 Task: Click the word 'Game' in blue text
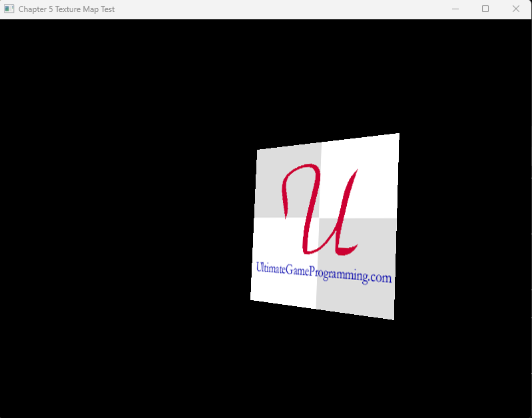pyautogui.click(x=298, y=269)
